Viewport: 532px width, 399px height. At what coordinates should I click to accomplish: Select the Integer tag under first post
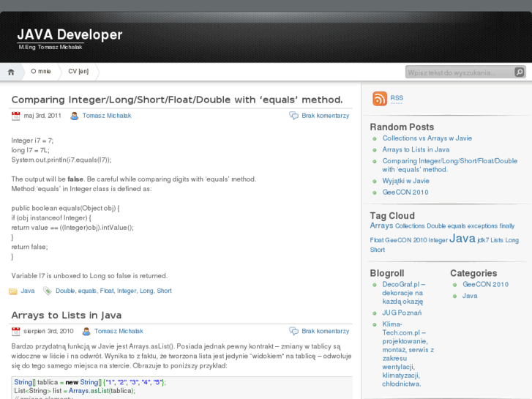(x=127, y=291)
